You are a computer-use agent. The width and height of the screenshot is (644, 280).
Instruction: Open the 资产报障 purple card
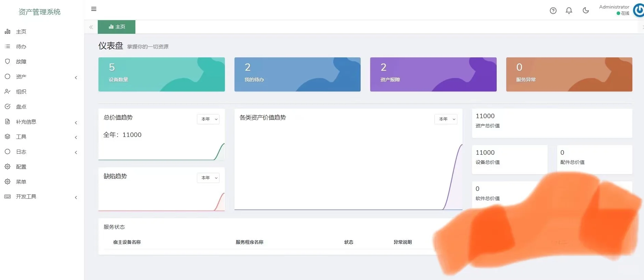point(433,74)
